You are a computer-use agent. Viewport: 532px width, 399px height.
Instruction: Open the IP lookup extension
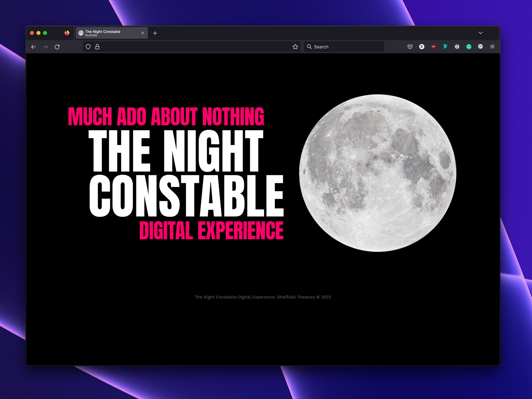point(480,47)
